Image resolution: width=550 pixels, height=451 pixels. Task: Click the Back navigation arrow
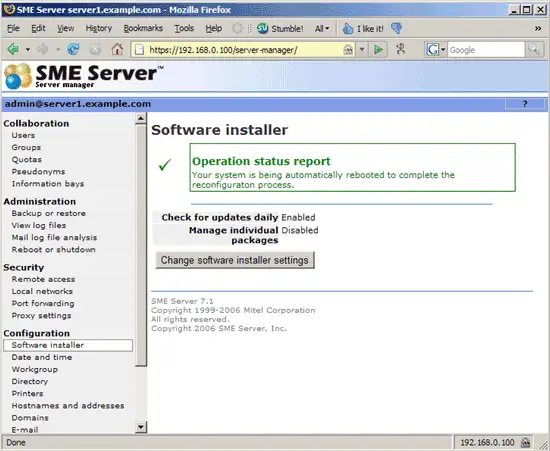(x=13, y=49)
